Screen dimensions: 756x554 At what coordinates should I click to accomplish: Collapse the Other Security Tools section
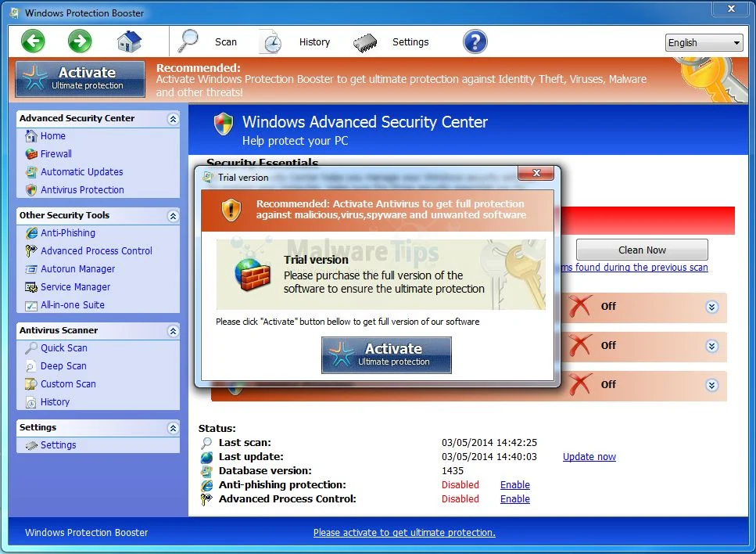pyautogui.click(x=173, y=216)
